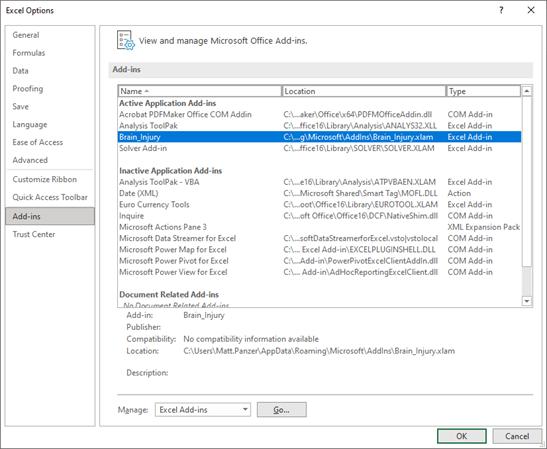This screenshot has width=547, height=449.
Task: Select the Date (XML) add-in
Action: tap(320, 193)
